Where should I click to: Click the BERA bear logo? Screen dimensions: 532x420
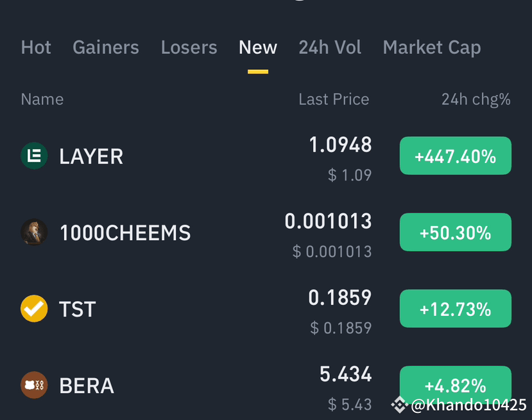(x=34, y=385)
